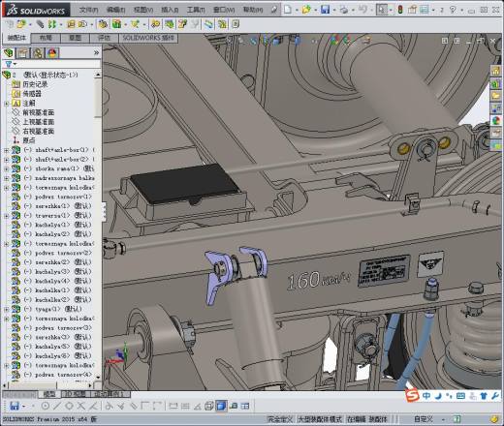The width and height of the screenshot is (504, 426).
Task: Select the 3D 视图 bottom tab
Action: tap(76, 394)
